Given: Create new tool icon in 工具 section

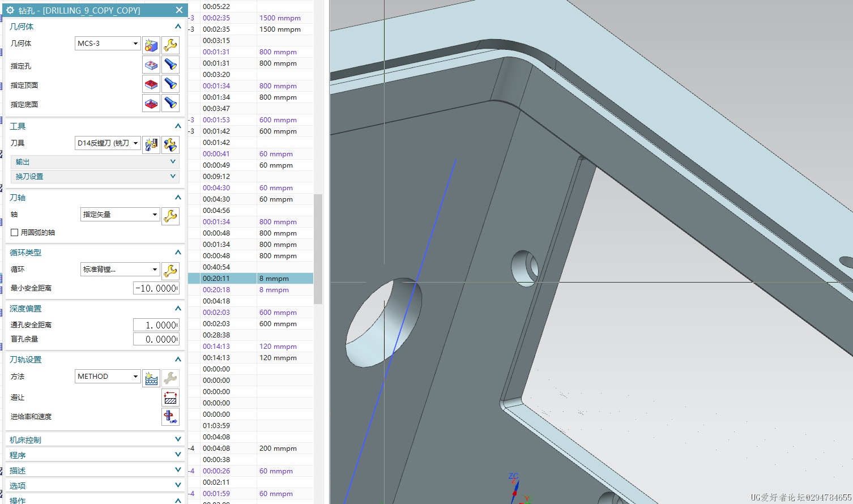Looking at the screenshot, I should tap(151, 144).
